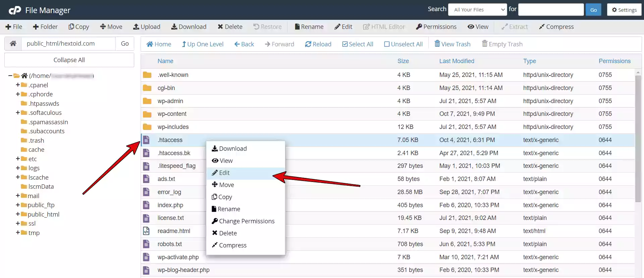644x278 pixels.
Task: Click the Go button beside path field
Action: (125, 44)
